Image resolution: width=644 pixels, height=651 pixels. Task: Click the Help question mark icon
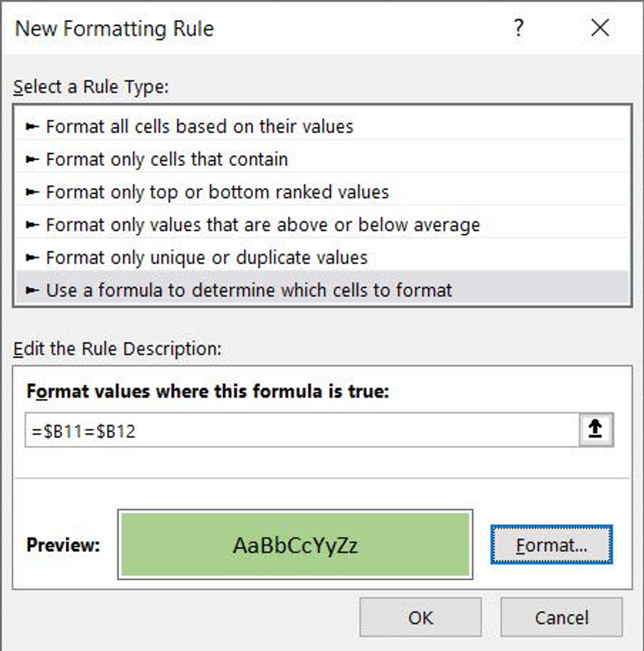[519, 29]
